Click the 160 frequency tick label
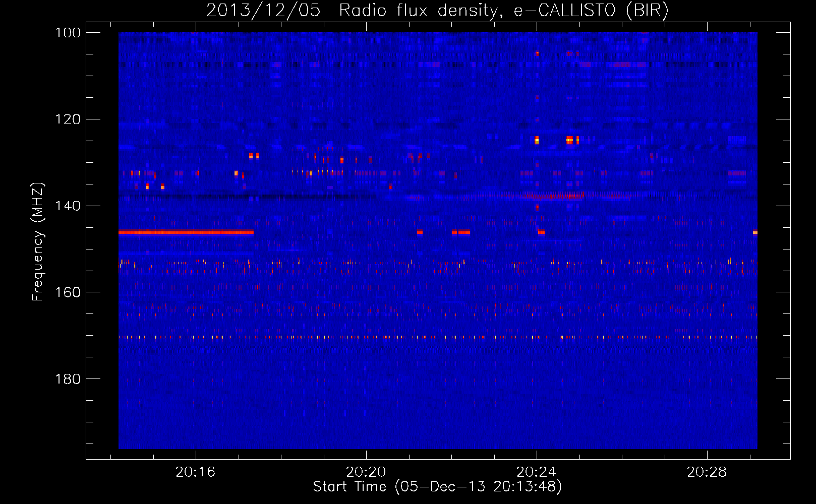The image size is (816, 504). coord(68,292)
